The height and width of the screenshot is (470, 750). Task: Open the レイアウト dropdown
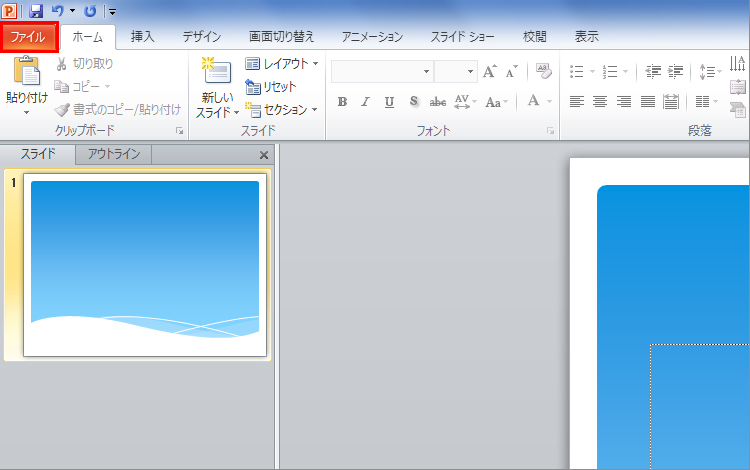click(x=282, y=64)
